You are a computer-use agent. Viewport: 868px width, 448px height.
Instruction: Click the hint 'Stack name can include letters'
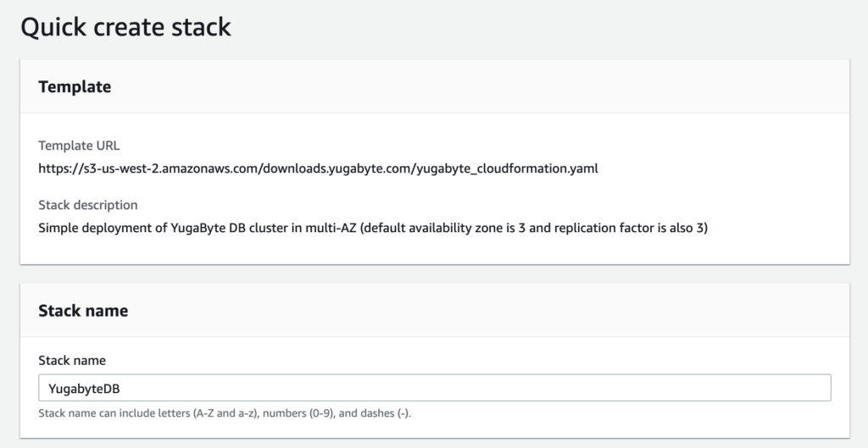(225, 413)
